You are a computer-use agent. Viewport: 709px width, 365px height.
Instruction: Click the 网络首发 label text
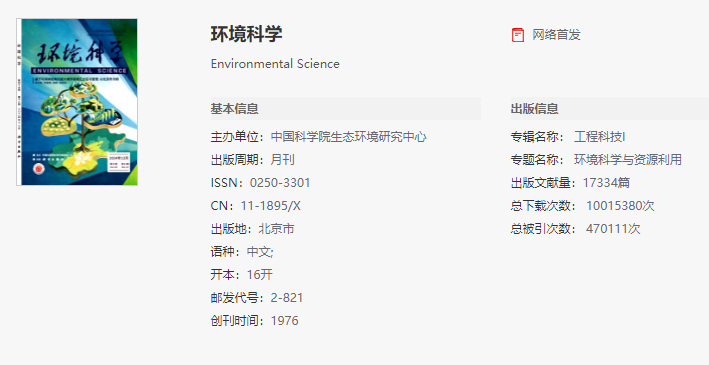(x=556, y=35)
